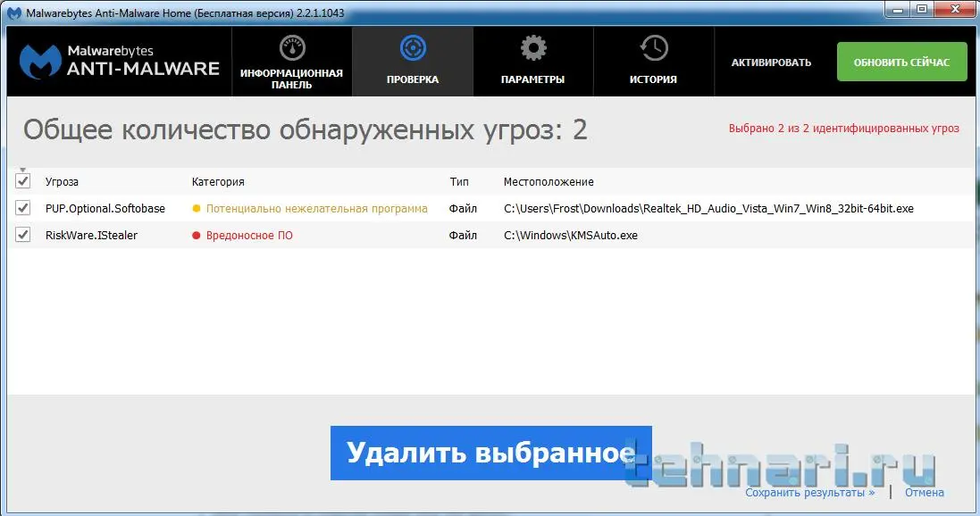980x516 pixels.
Task: Click the Выбрано 2 из 2 status text
Action: [x=843, y=128]
